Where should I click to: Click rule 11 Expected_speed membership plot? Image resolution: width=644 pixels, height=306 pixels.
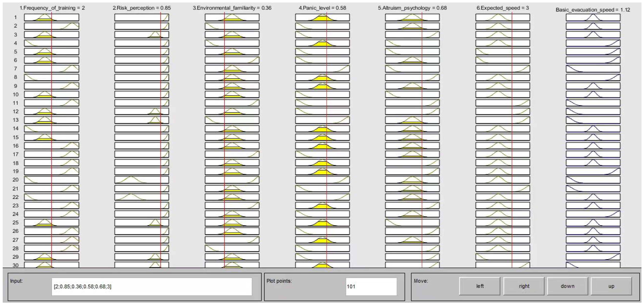pos(503,103)
